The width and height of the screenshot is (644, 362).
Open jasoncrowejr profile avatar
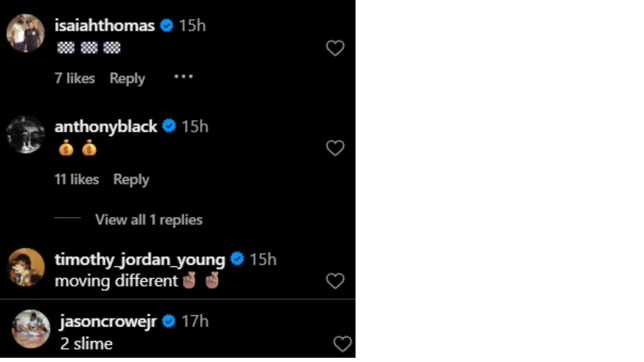[31, 329]
